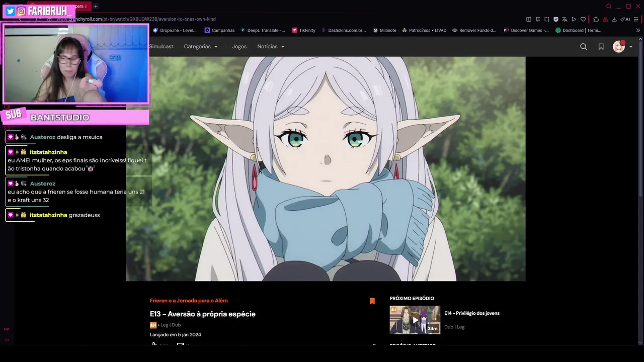The width and height of the screenshot is (644, 362).
Task: Open the Campanhas bookmark
Action: (219, 30)
